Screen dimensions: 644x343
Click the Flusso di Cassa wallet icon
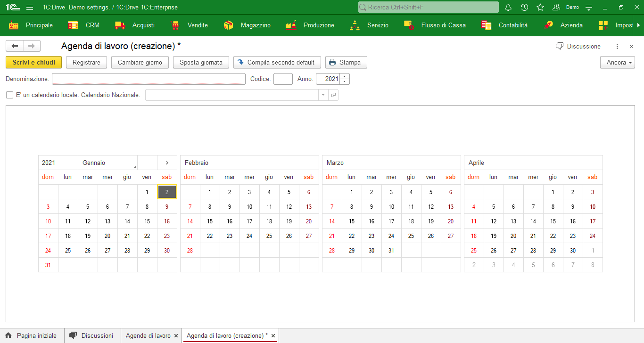click(409, 25)
